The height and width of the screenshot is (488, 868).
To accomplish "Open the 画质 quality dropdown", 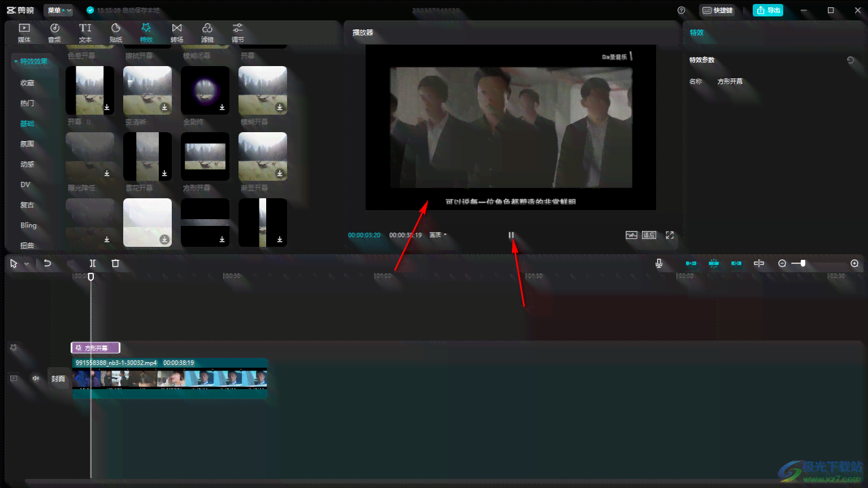I will click(x=438, y=235).
